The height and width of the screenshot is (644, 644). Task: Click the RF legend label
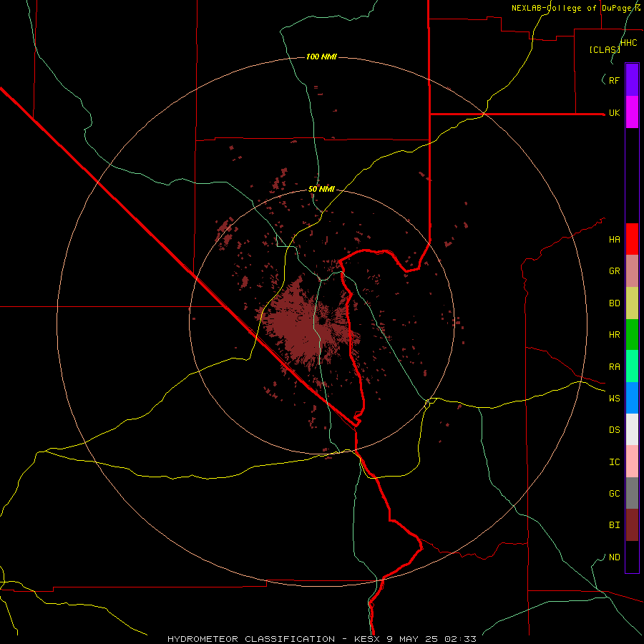[x=614, y=80]
